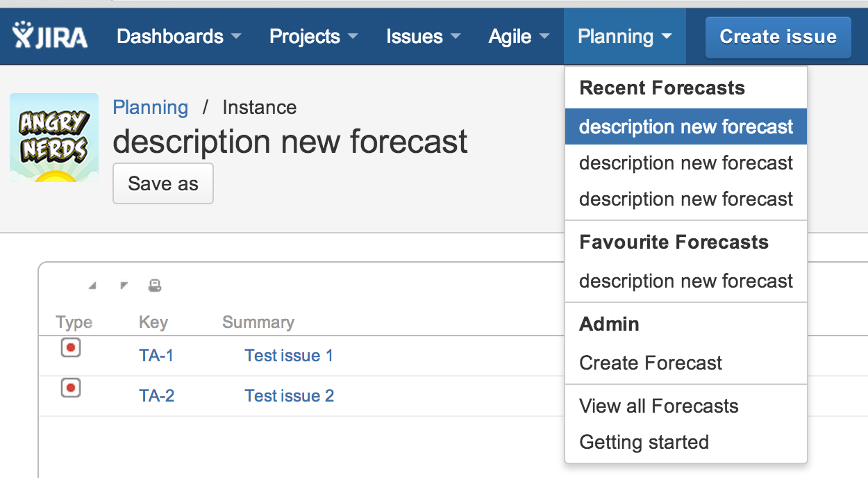The image size is (868, 478).
Task: Click the downward-pointing triangle icon above the table
Action: (124, 286)
